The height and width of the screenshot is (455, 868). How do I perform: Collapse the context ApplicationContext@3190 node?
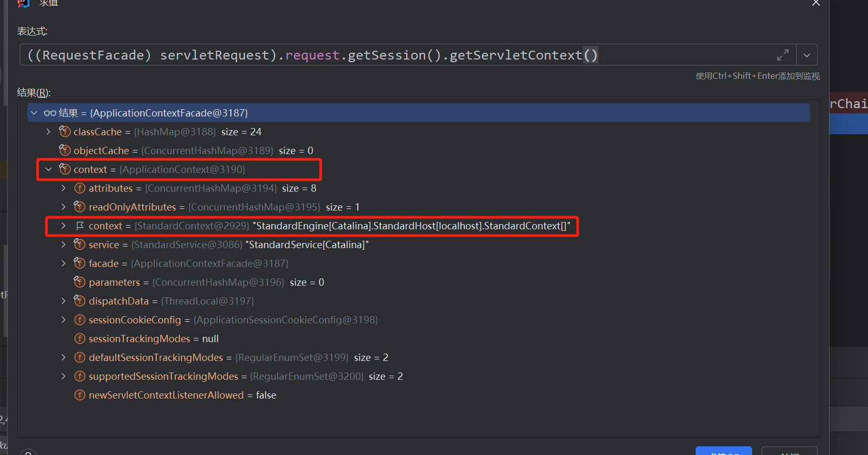click(49, 169)
